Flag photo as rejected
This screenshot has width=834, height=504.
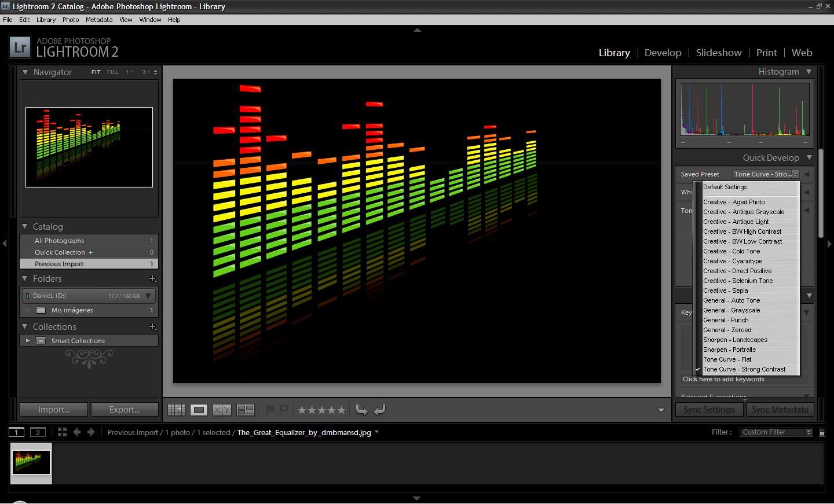[284, 410]
